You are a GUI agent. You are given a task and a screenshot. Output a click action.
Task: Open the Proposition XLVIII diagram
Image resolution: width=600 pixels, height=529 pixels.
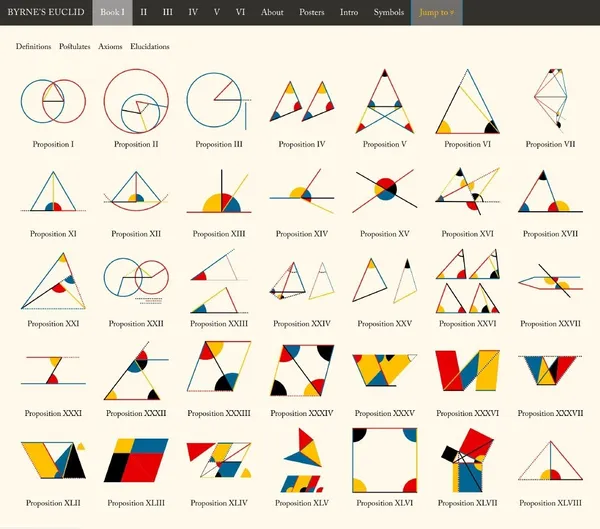(x=550, y=460)
